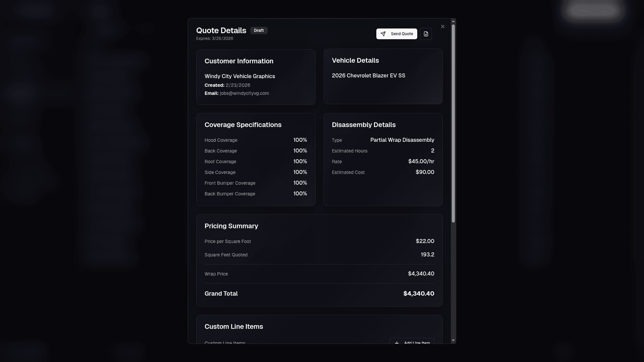The image size is (644, 362).
Task: Select the Hood Coverage 100% value
Action: (x=300, y=140)
